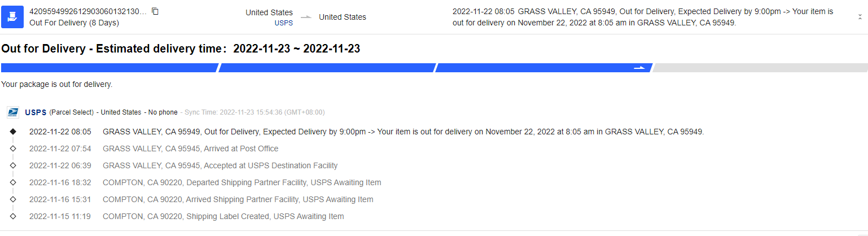
Task: Click the Arrived Shipping Partner Facility diamond marker
Action: click(13, 199)
